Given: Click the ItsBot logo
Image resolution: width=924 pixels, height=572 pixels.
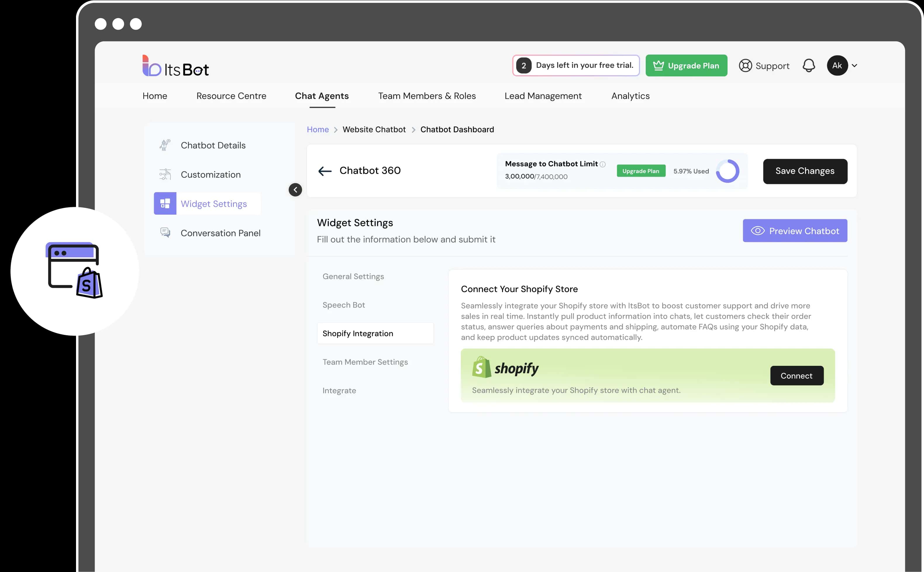Looking at the screenshot, I should [175, 66].
